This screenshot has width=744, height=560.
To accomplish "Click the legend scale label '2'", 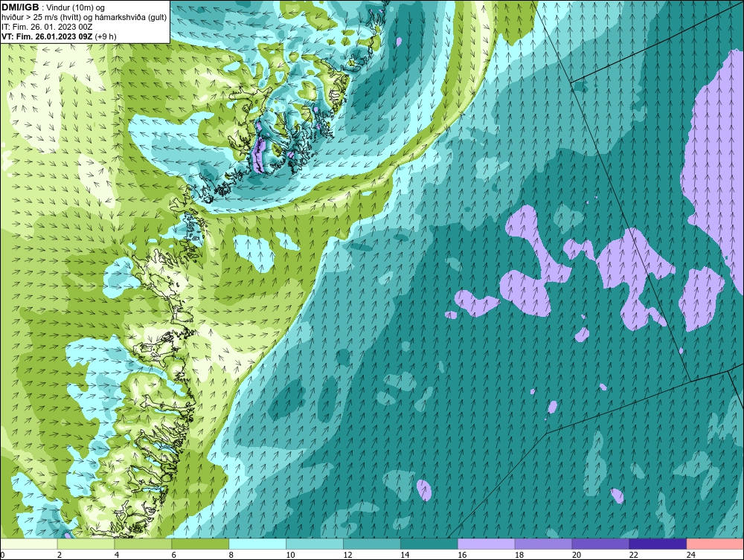I will click(x=60, y=555).
